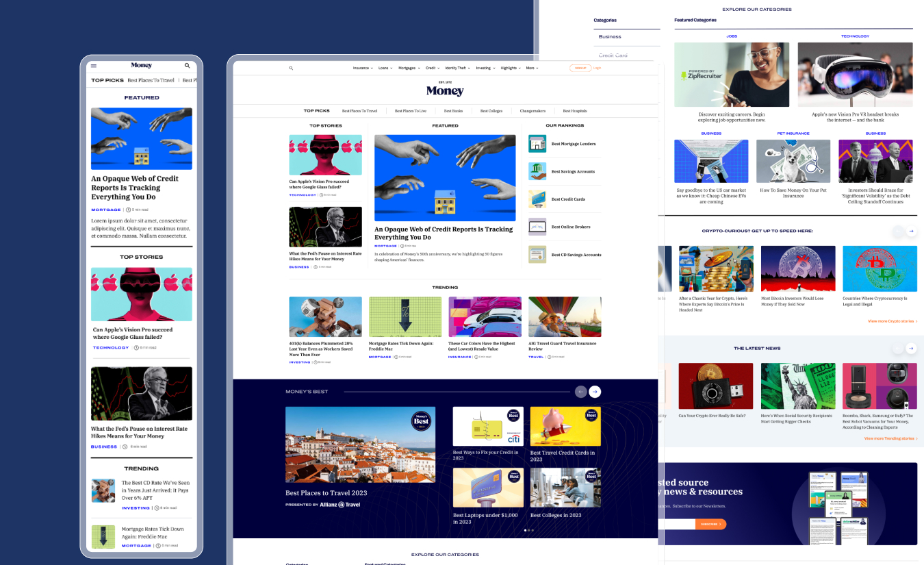Viewport: 924px width, 565px height.
Task: Click the Best Mortgage Lenders ranking link
Action: click(x=574, y=145)
